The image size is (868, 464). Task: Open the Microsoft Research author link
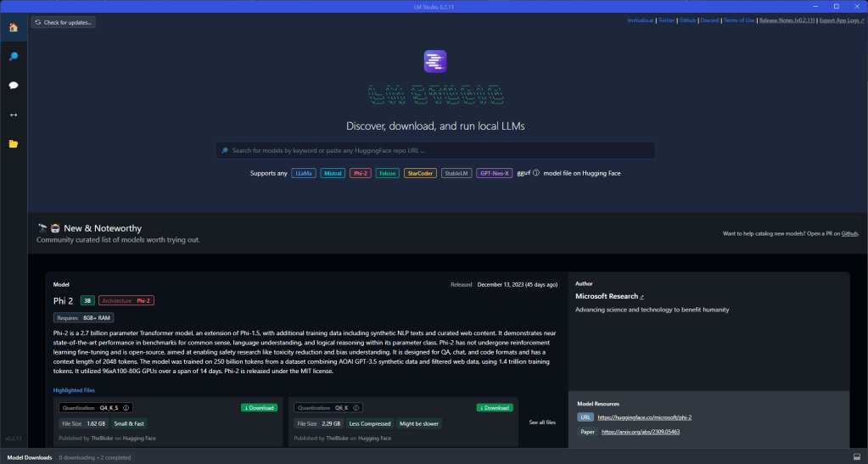[609, 297]
